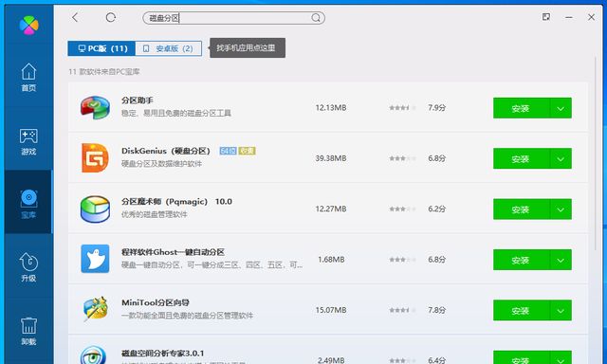The width and height of the screenshot is (607, 364).
Task: Install MiniTool分区向导 with 安装 button
Action: pos(521,310)
